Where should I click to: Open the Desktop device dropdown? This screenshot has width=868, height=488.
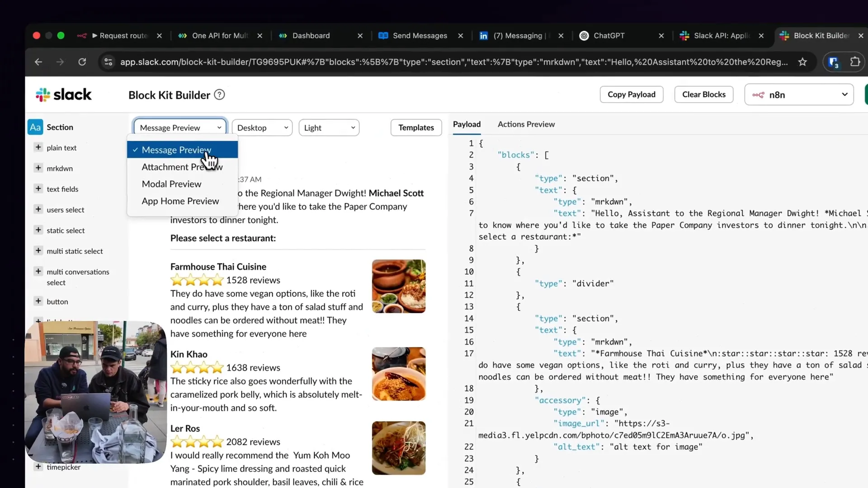[262, 128]
